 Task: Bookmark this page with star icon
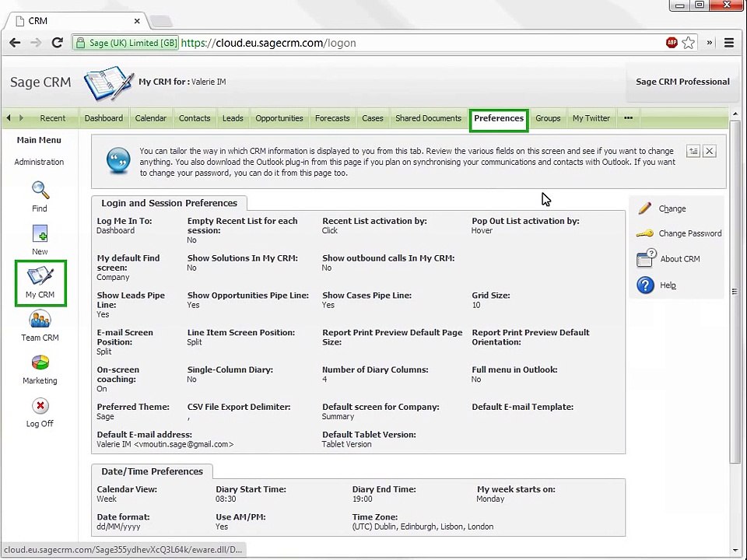tap(689, 43)
